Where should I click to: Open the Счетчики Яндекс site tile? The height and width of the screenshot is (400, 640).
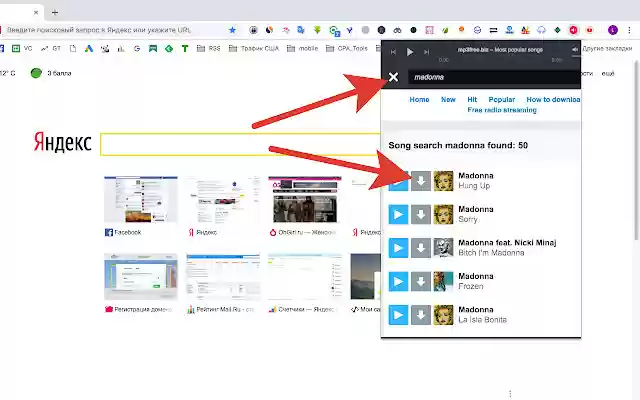[x=305, y=283]
